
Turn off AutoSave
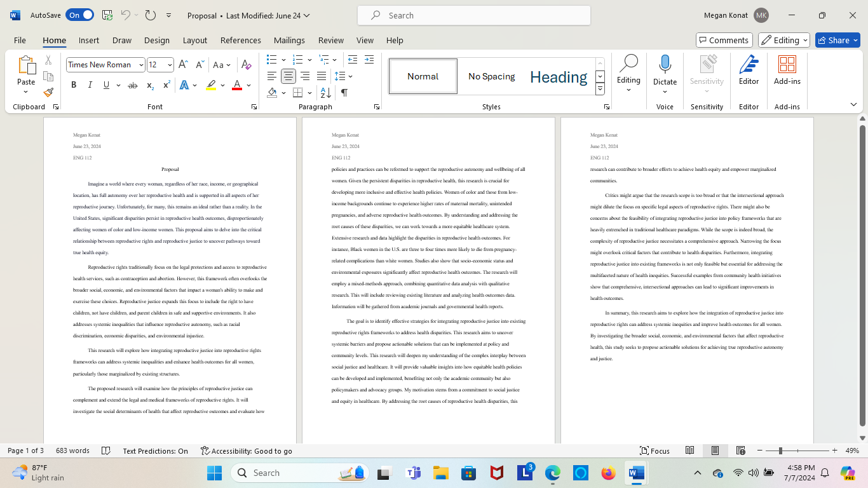79,15
